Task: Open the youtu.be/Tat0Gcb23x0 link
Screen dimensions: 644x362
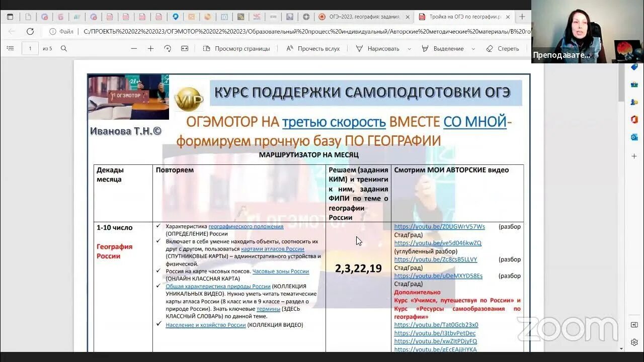Action: tap(436, 325)
